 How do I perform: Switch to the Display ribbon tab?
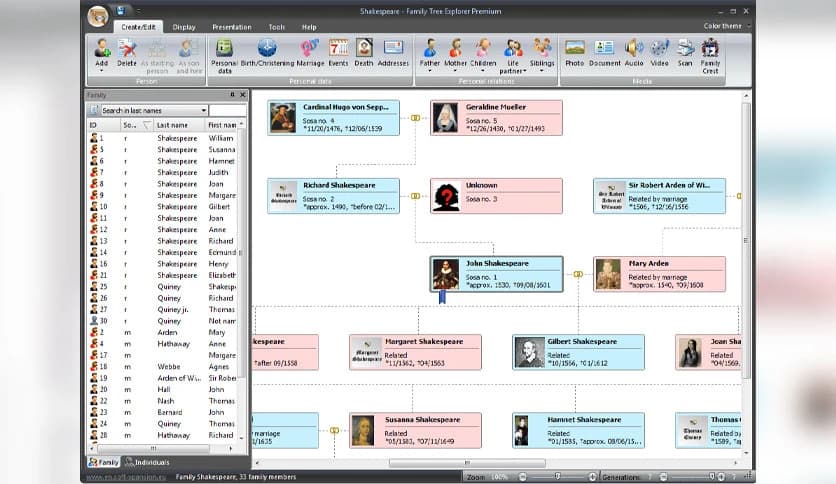(184, 27)
